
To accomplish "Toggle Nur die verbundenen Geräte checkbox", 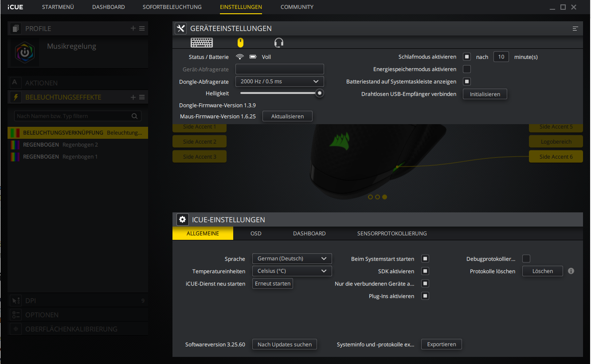I will 425,283.
